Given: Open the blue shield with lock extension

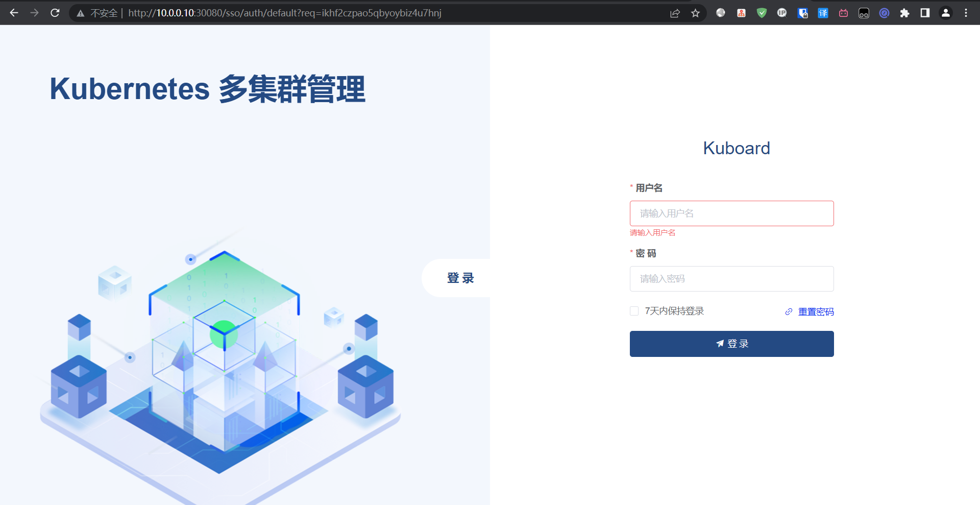Looking at the screenshot, I should [802, 13].
